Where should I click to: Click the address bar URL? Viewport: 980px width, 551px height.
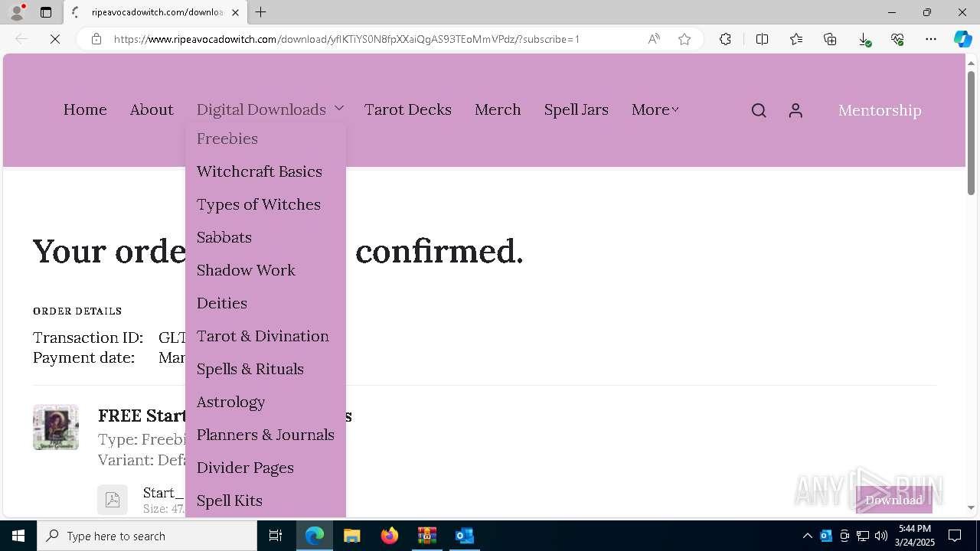click(347, 39)
